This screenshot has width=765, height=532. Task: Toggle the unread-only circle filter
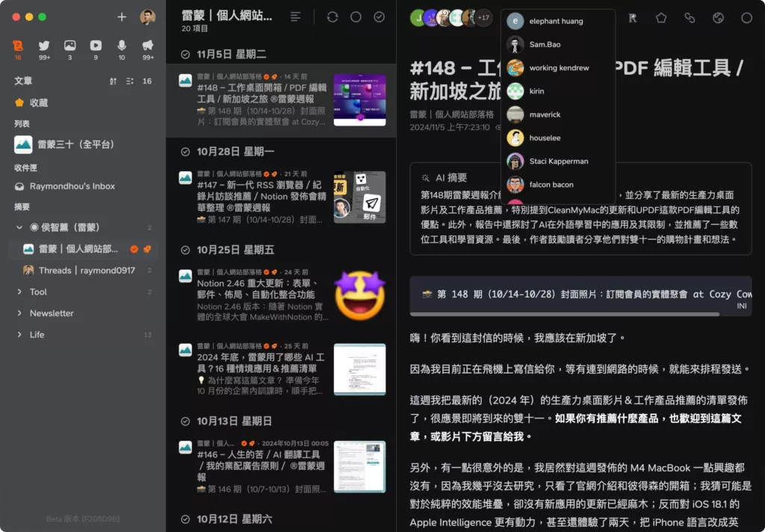(x=356, y=17)
